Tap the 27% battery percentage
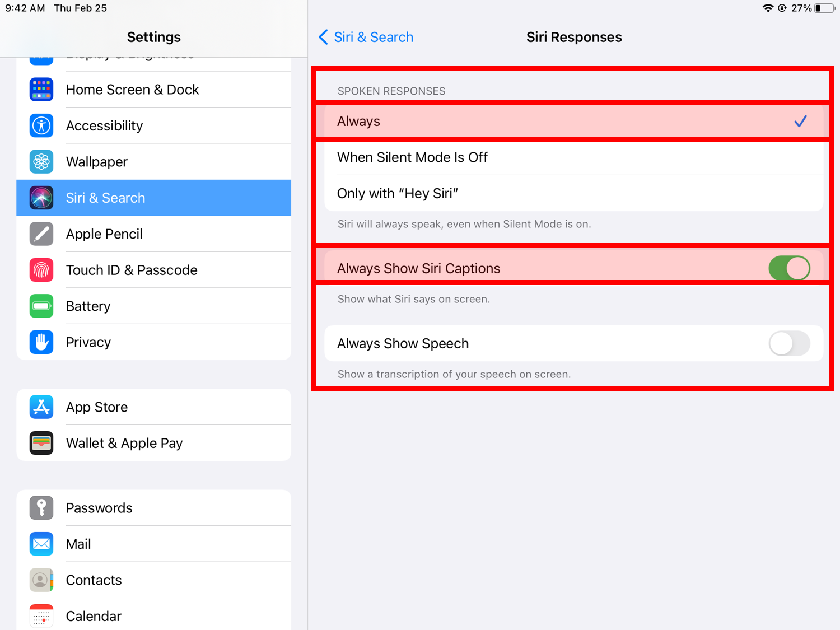This screenshot has width=840, height=630. coord(801,8)
